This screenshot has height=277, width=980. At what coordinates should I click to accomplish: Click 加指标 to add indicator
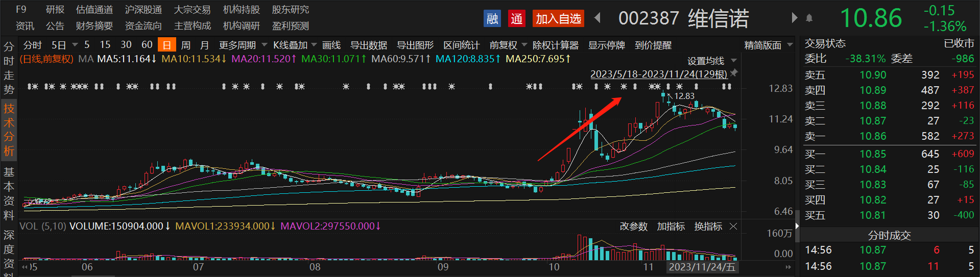pos(671,226)
